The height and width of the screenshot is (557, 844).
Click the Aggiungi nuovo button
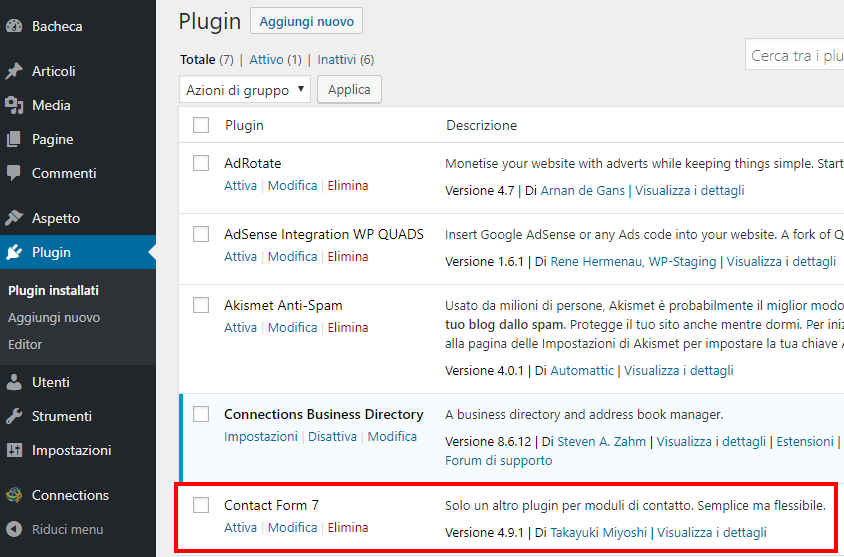pos(306,21)
